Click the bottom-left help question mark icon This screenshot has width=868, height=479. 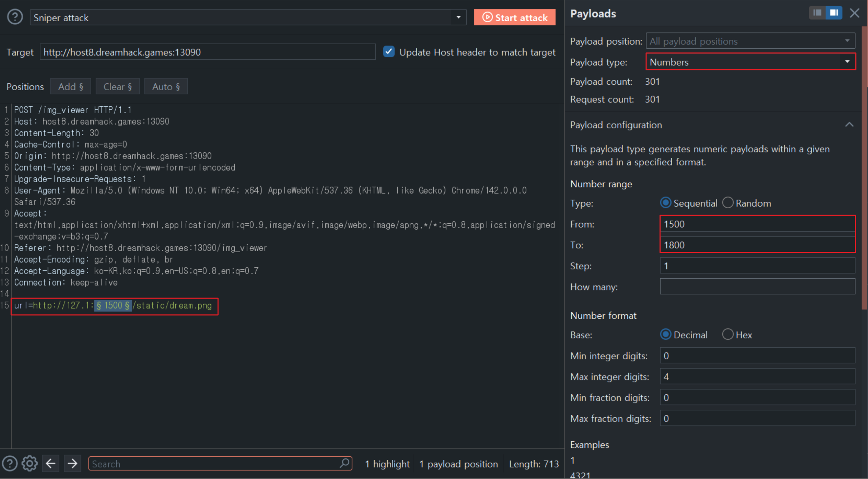point(10,463)
